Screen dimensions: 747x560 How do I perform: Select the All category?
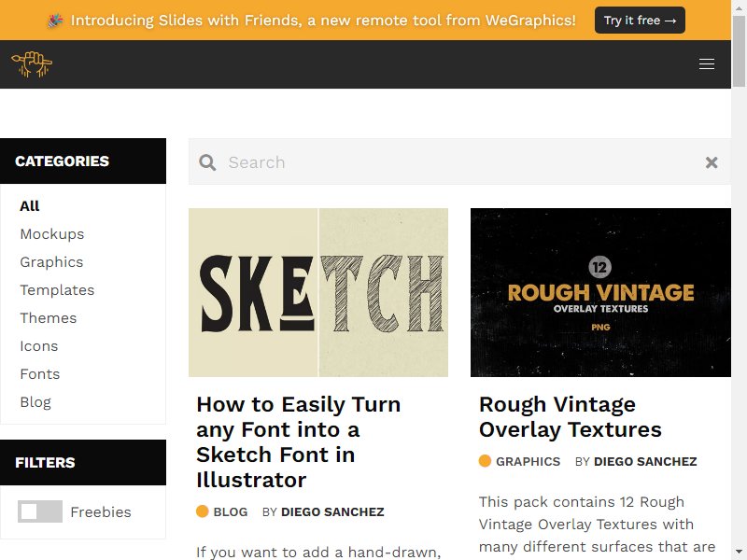point(30,205)
